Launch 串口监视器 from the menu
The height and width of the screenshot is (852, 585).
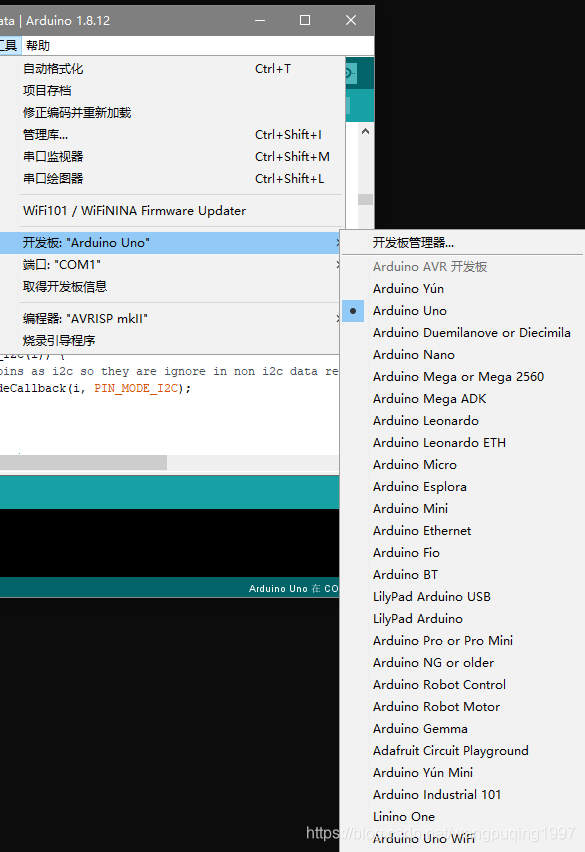173,156
